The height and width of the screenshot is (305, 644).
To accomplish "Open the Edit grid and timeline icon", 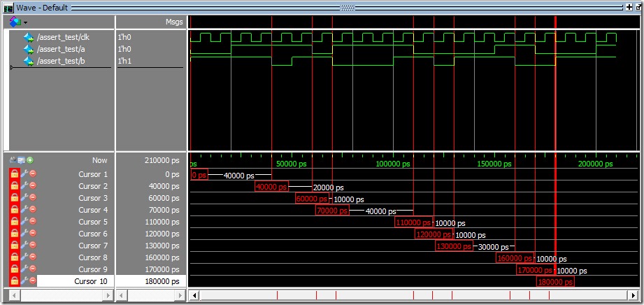I will 22,160.
